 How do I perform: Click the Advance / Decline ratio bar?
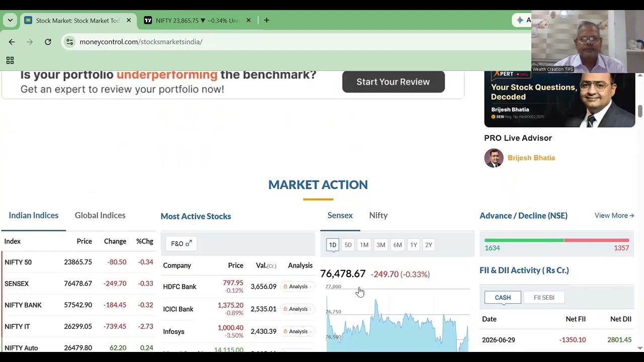click(557, 240)
